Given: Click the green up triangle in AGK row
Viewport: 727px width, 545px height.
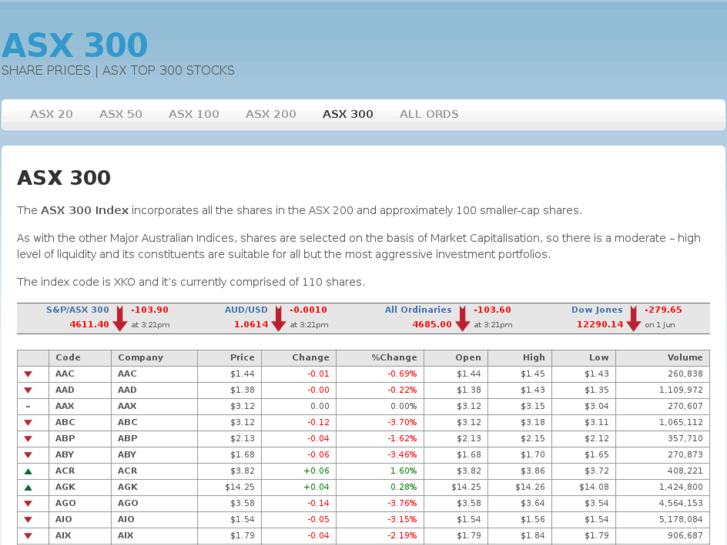Looking at the screenshot, I should tap(28, 487).
